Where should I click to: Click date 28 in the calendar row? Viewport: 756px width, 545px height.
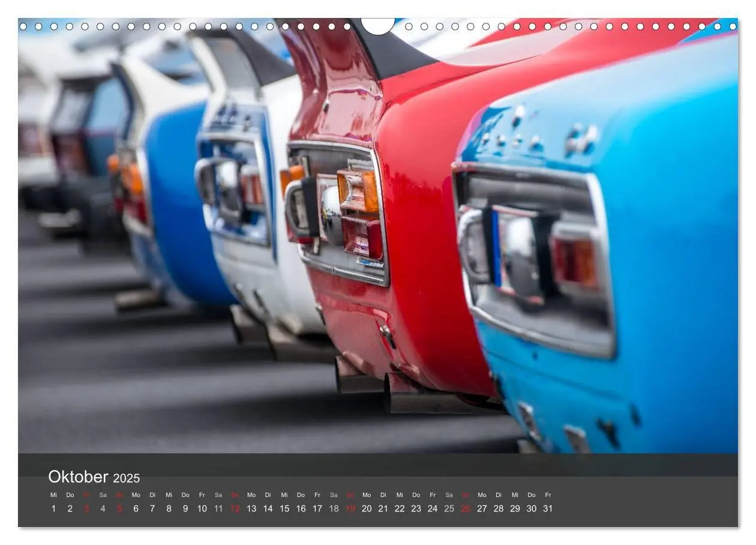[x=499, y=508]
